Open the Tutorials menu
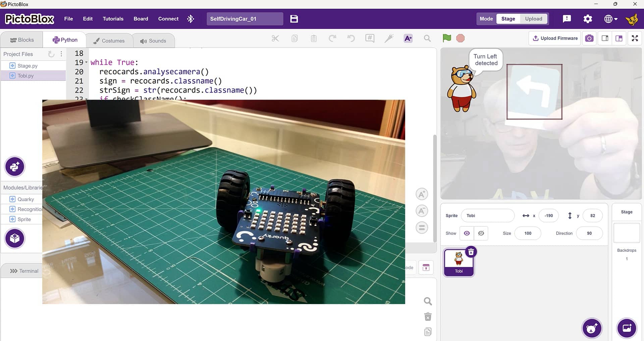644x341 pixels. pyautogui.click(x=113, y=19)
